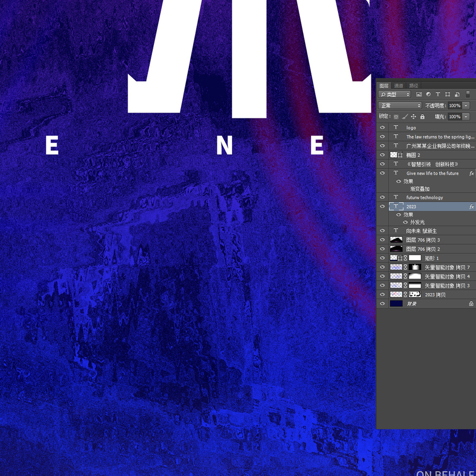Switch to the 图层 layers tab
Image resolution: width=476 pixels, height=476 pixels.
tap(384, 86)
